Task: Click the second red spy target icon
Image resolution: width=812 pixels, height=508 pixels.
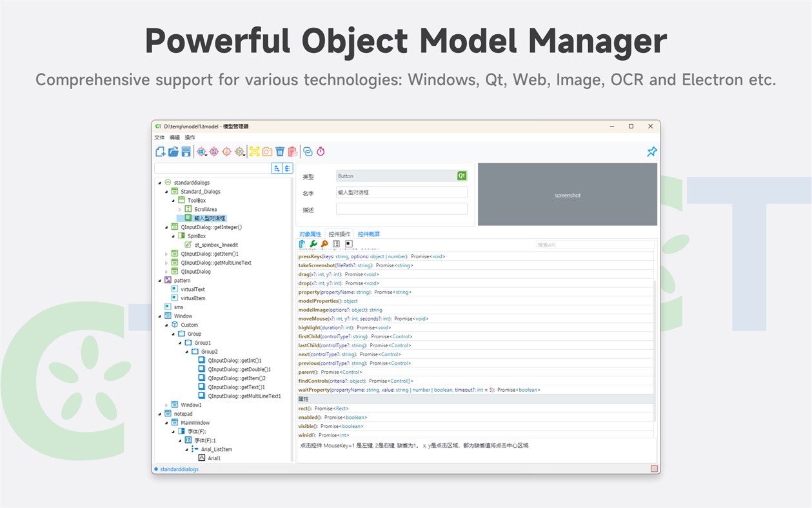Action: pyautogui.click(x=214, y=152)
